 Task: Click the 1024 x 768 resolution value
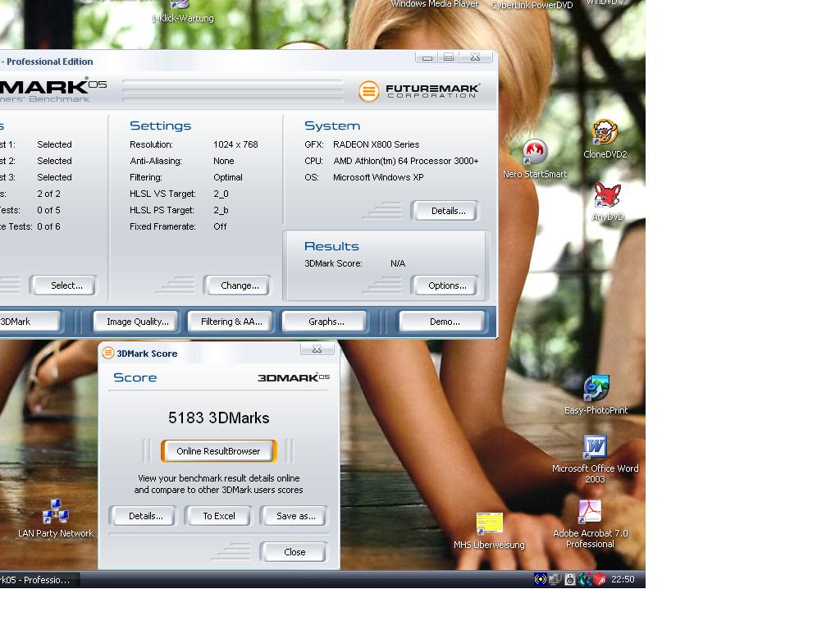pyautogui.click(x=235, y=144)
